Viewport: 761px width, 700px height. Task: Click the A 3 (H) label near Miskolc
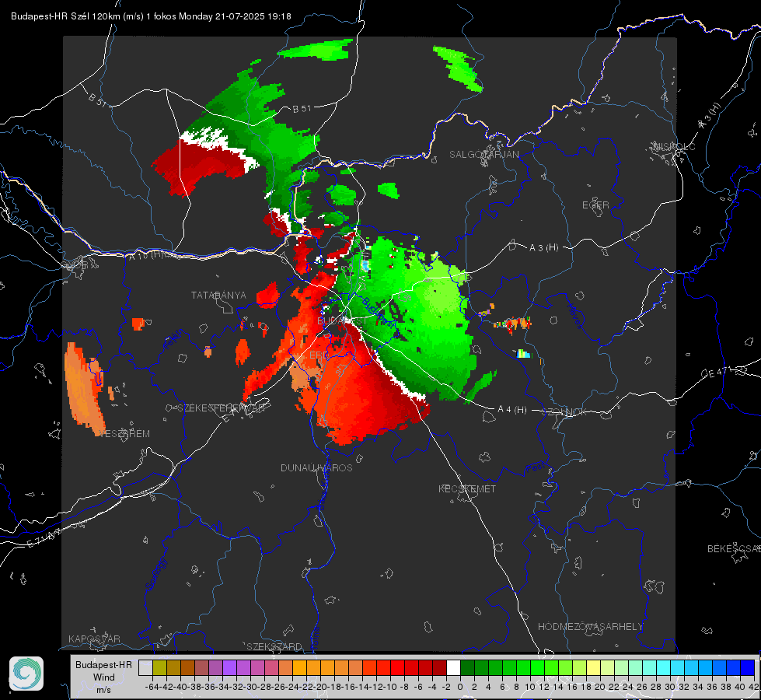(x=710, y=116)
